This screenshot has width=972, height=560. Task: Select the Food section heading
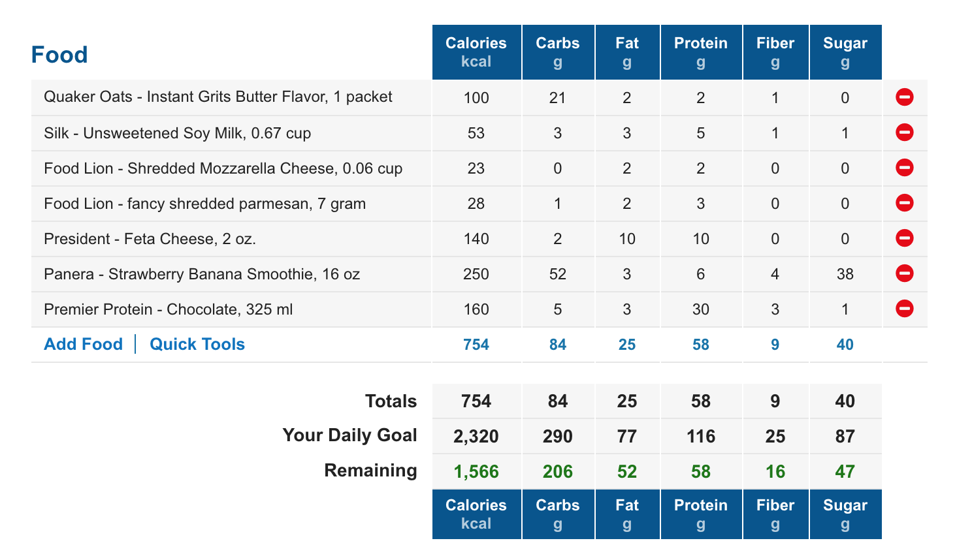[x=59, y=55]
